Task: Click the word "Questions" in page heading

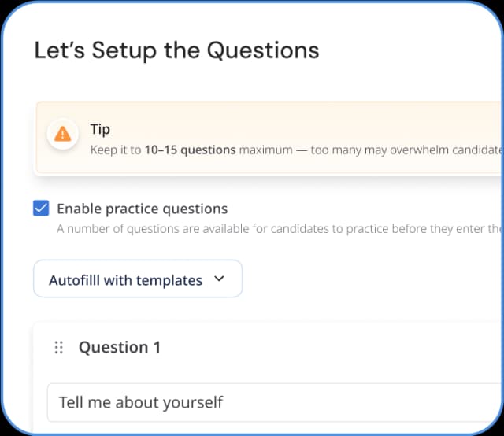Action: click(263, 50)
